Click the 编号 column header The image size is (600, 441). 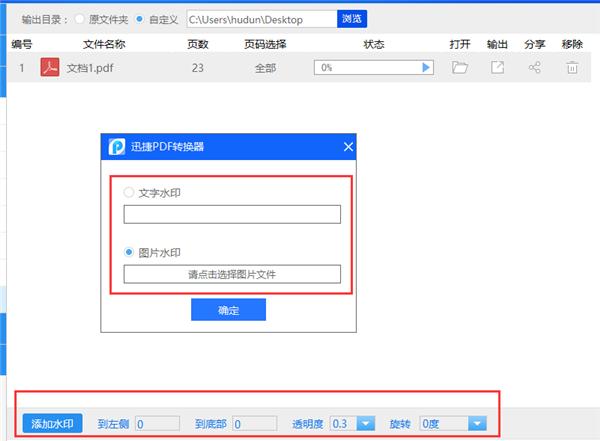[22, 44]
